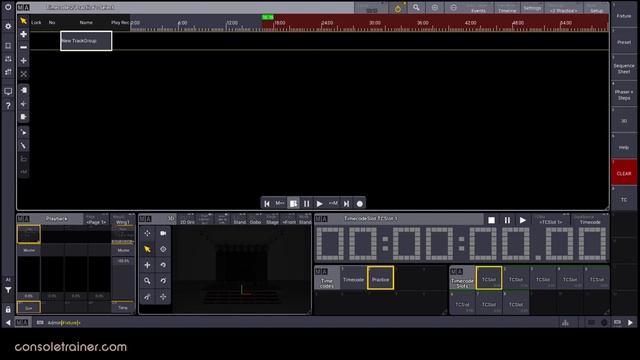Play timecode in the editor transport bar

320,203
